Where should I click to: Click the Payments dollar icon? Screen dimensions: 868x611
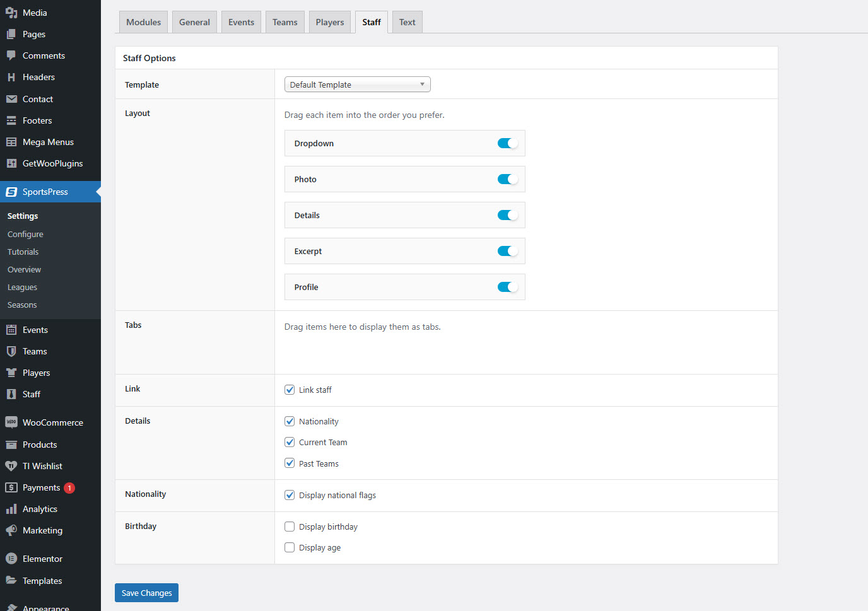pyautogui.click(x=11, y=487)
